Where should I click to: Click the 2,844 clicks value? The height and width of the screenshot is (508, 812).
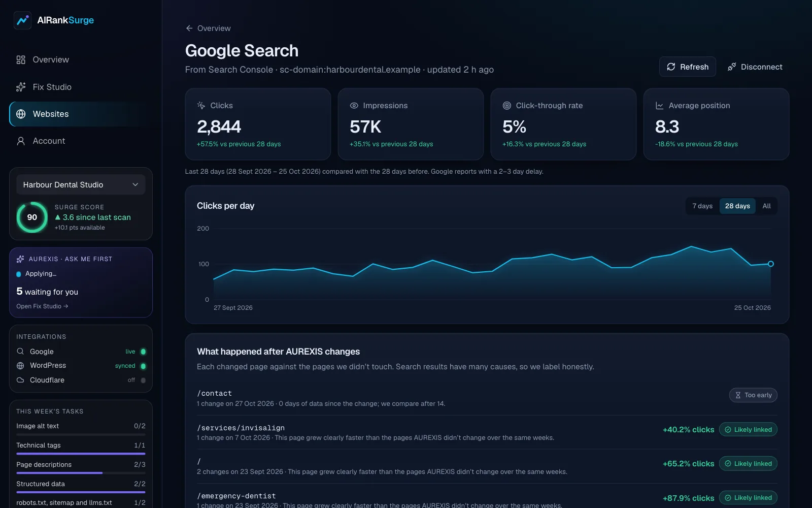219,126
